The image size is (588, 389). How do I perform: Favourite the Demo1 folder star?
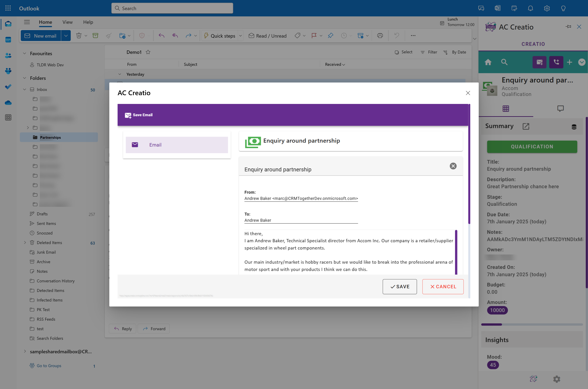click(148, 52)
